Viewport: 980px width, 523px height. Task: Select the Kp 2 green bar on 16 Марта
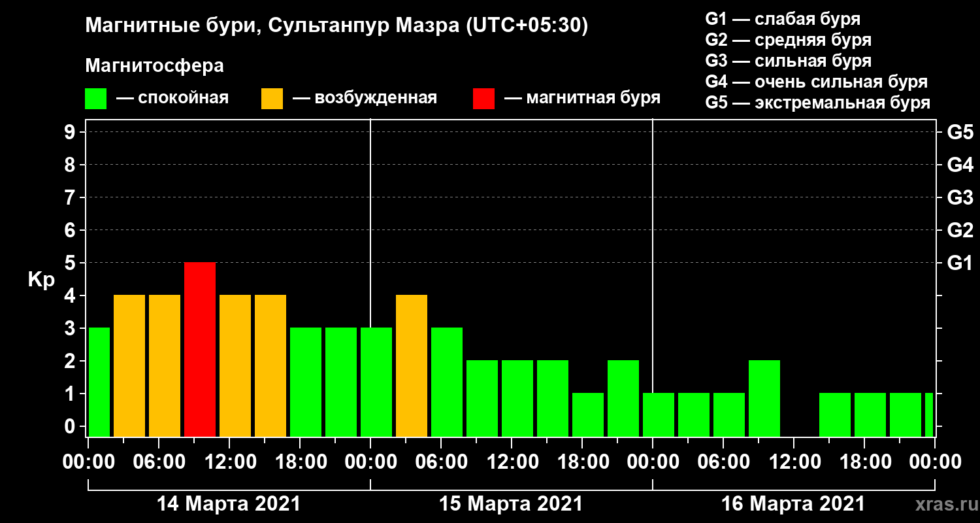(x=764, y=398)
